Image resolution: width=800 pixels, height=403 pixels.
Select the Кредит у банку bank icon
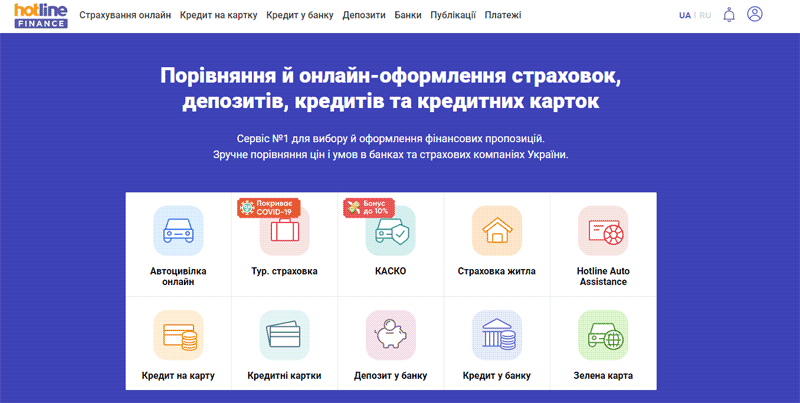pos(497,335)
